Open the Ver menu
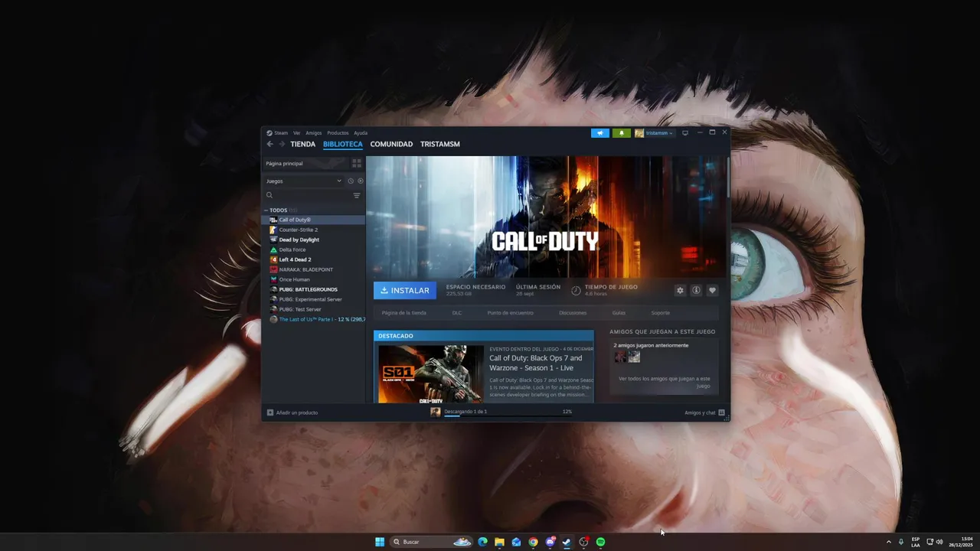Image resolution: width=980 pixels, height=551 pixels. (x=297, y=133)
